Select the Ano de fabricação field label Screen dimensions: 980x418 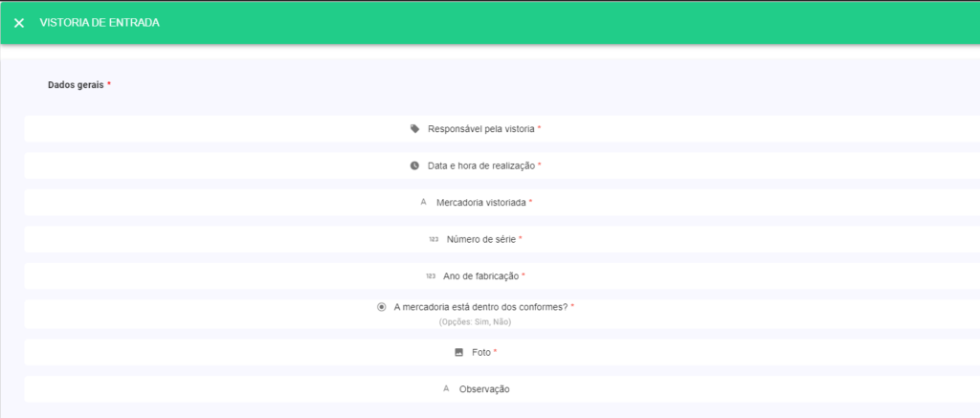pyautogui.click(x=480, y=275)
